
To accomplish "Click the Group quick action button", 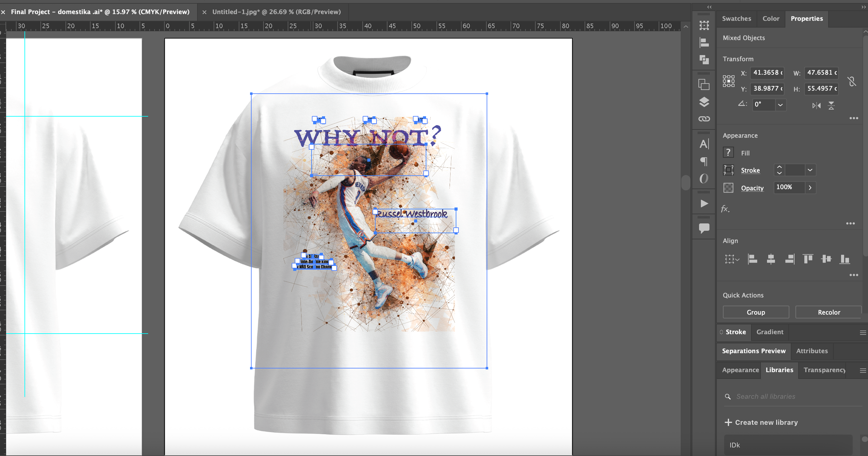I will (x=755, y=312).
